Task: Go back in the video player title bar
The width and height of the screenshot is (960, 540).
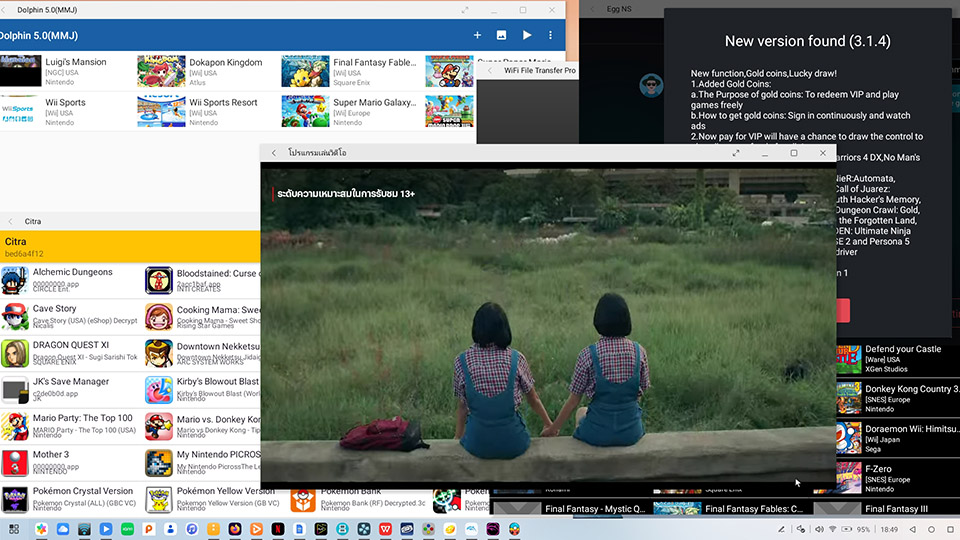Action: click(x=274, y=153)
